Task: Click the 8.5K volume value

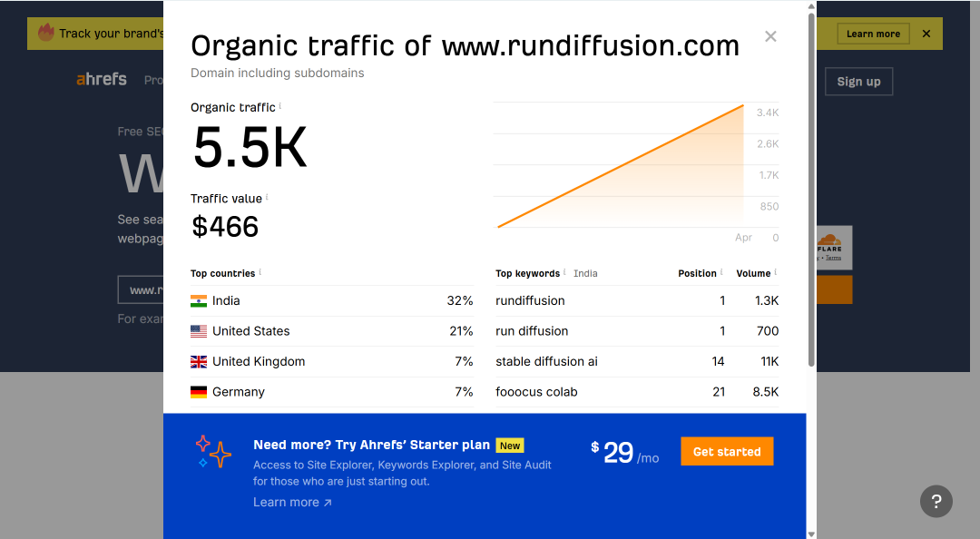Action: coord(766,392)
